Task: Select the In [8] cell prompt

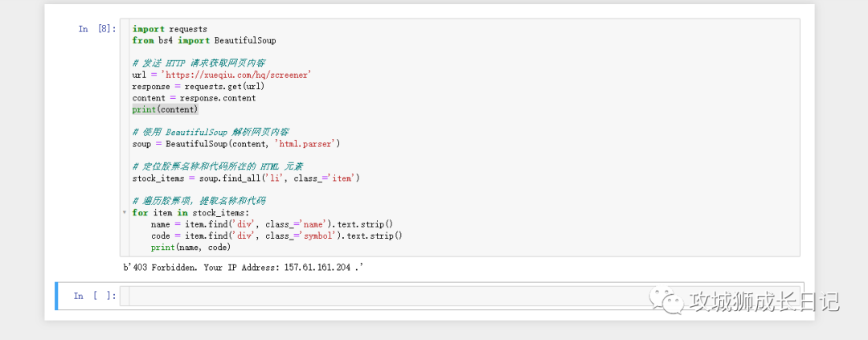Action: pos(96,29)
